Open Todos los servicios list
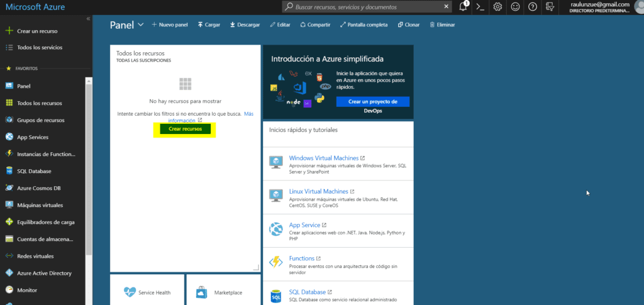Image resolution: width=644 pixels, height=305 pixels. (x=40, y=47)
